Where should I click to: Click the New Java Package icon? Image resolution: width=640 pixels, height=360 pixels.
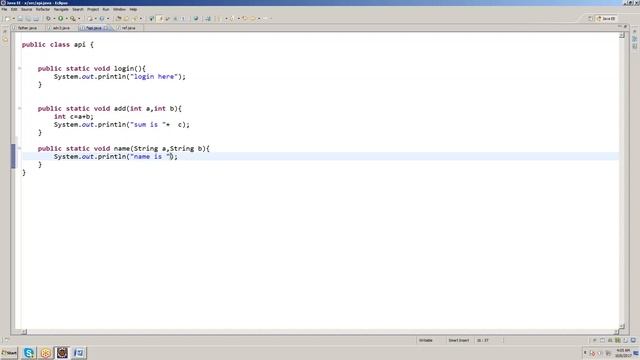(90, 18)
